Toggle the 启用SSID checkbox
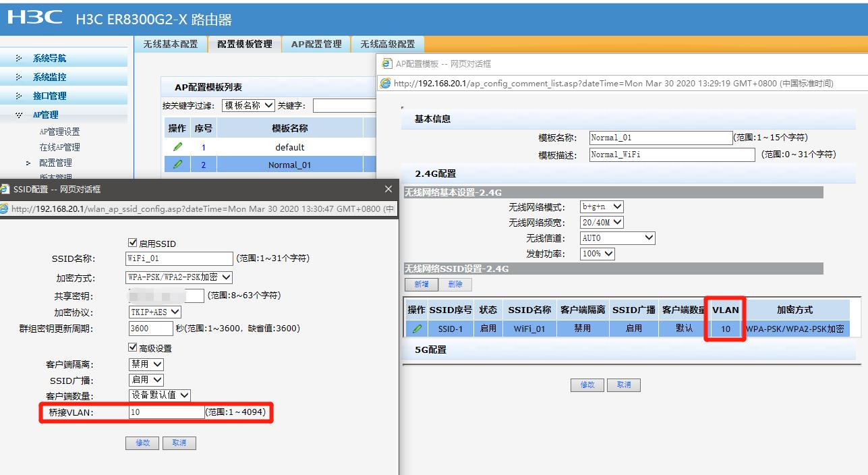 [x=133, y=243]
